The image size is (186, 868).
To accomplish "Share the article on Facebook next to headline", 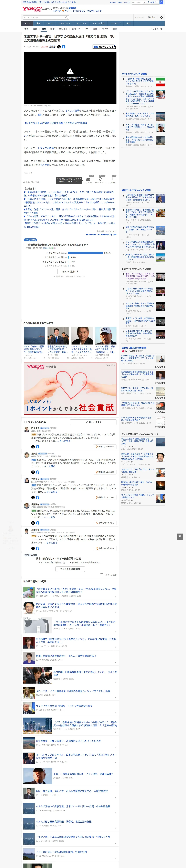I will click(63, 47).
